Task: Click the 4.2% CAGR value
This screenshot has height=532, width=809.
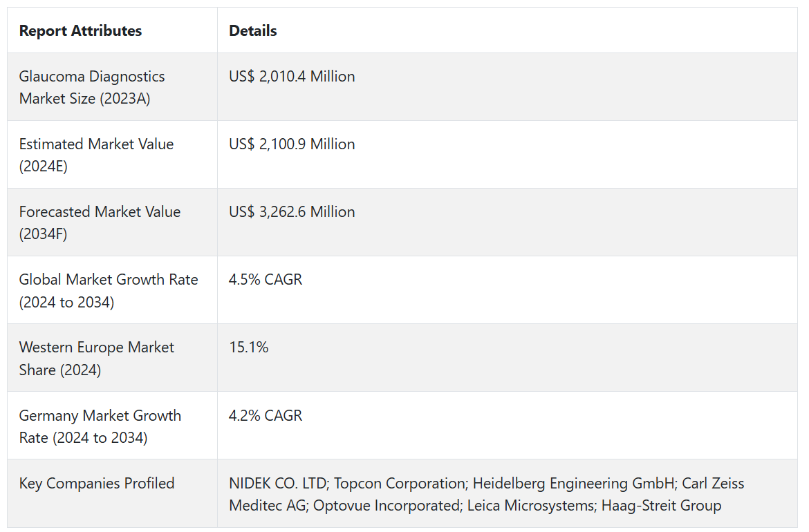Action: click(x=266, y=415)
